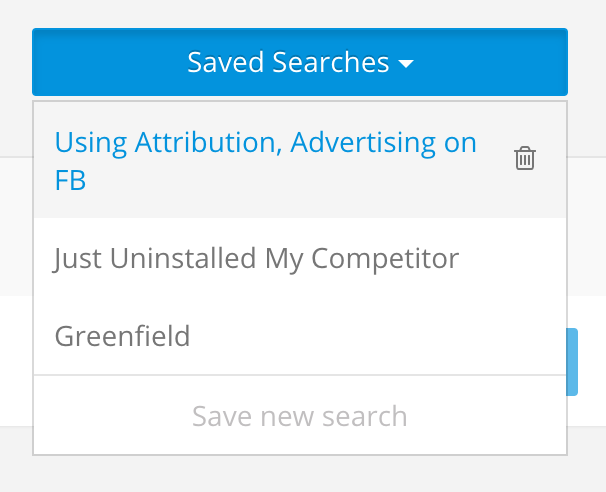The width and height of the screenshot is (606, 492).
Task: Click the downward triangle in the header
Action: (x=406, y=64)
